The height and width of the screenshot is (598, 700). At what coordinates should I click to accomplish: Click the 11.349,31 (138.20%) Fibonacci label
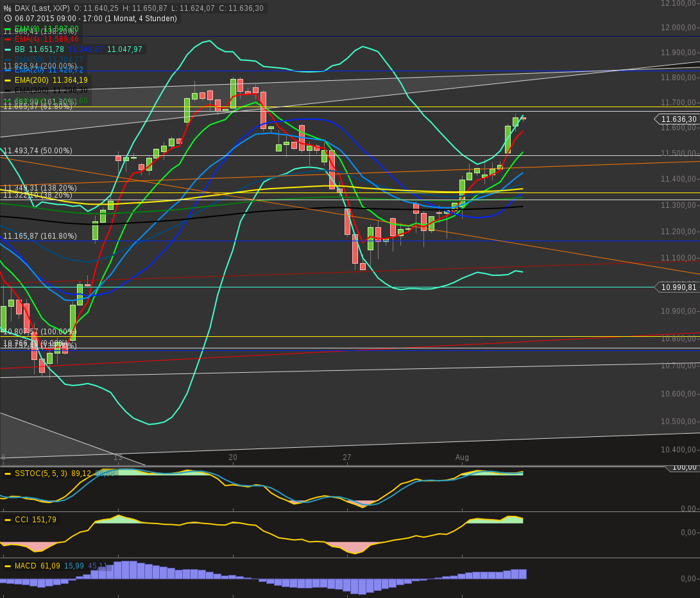pos(40,188)
